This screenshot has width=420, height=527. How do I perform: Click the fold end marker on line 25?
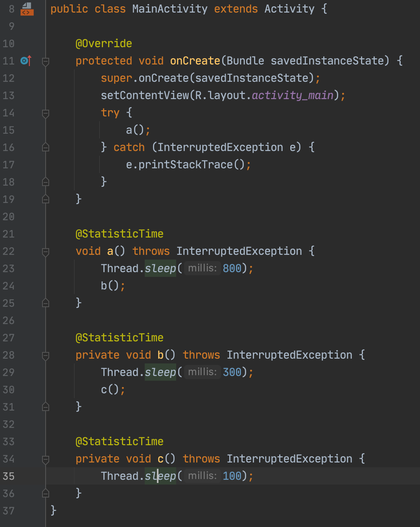pos(46,303)
